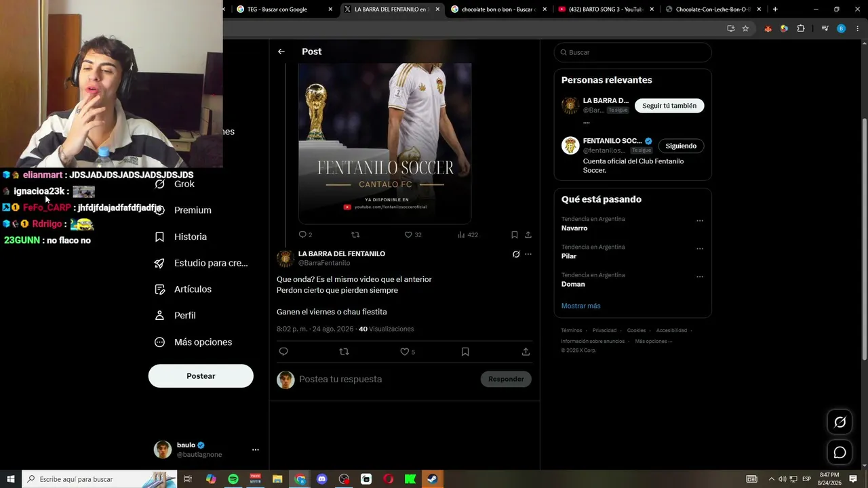Screen dimensions: 868x488
Task: Focus the Buscar search field
Action: pyautogui.click(x=633, y=52)
